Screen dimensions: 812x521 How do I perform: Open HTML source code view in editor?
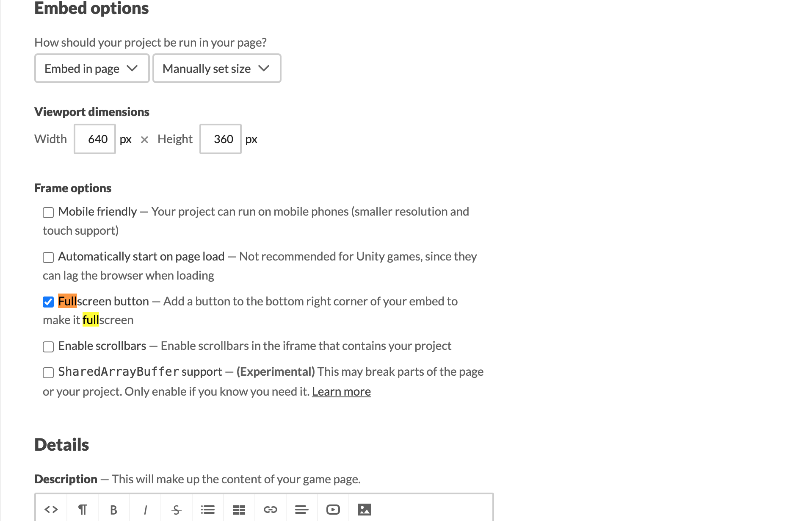coord(51,509)
